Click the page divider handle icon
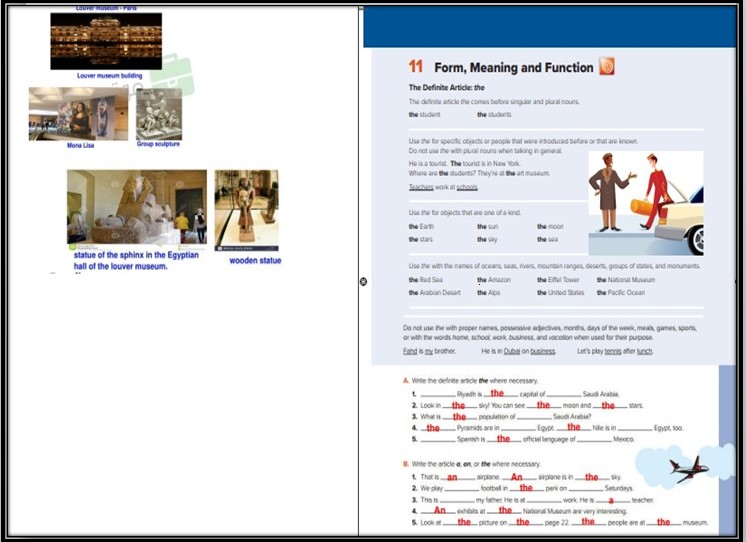 [x=363, y=282]
